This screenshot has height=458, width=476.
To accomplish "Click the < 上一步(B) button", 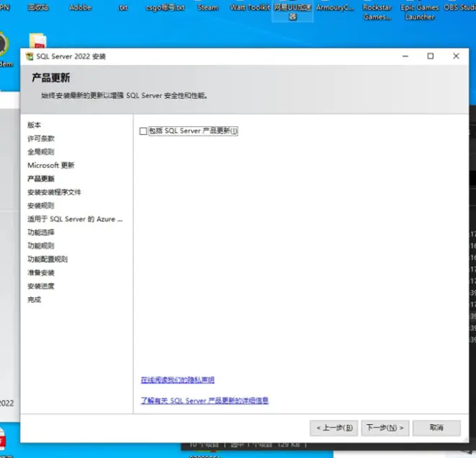I will pos(333,428).
